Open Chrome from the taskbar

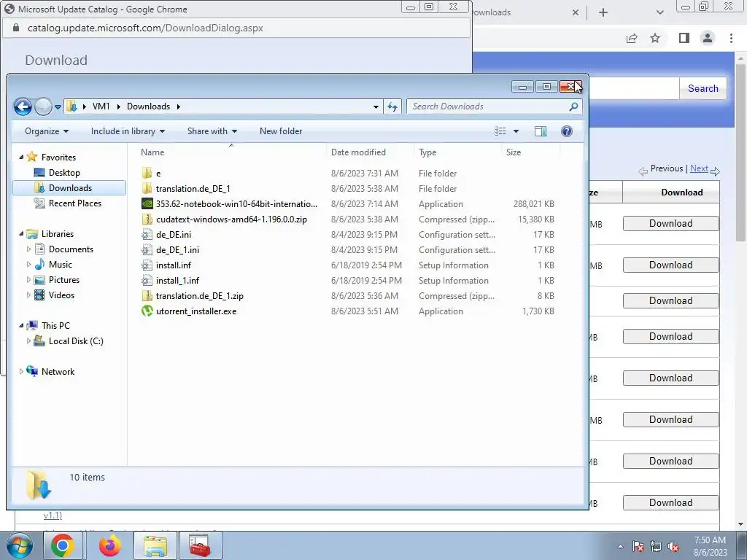pos(63,545)
